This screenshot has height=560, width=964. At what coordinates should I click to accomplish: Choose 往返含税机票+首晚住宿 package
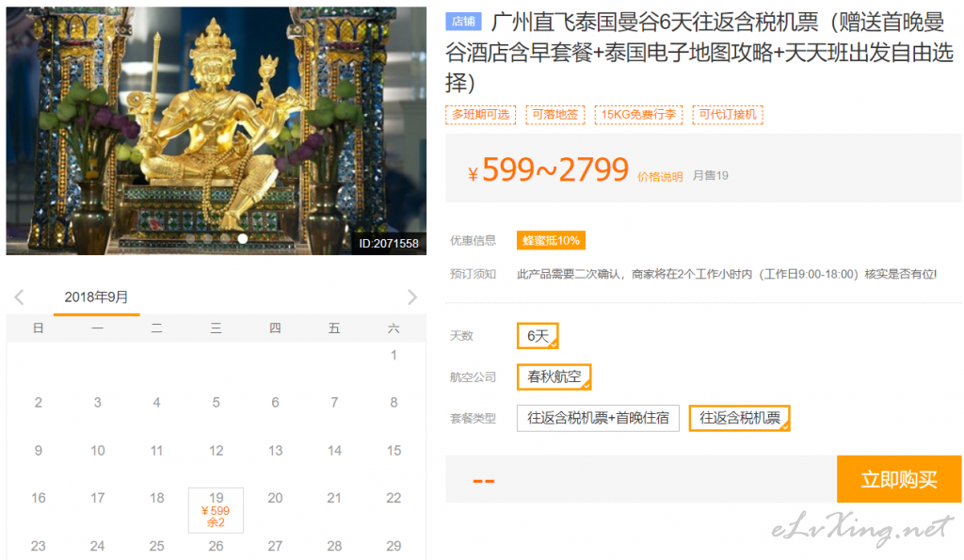pyautogui.click(x=598, y=418)
